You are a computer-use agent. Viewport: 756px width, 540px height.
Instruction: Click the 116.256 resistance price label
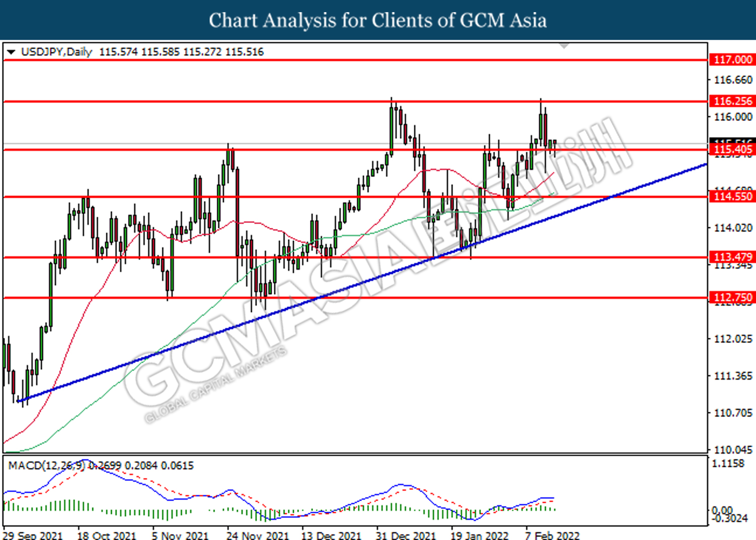(732, 101)
